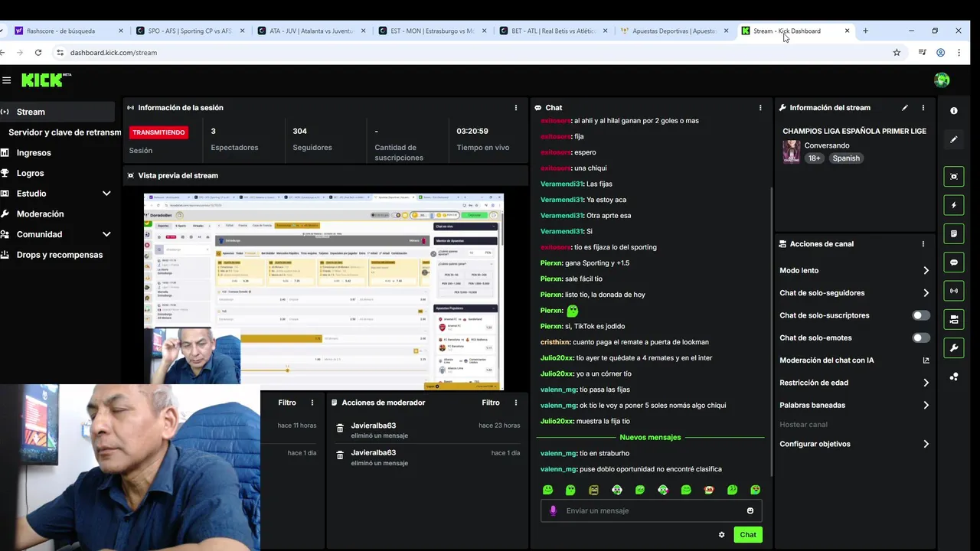Delete icon beside first Javieralba63 action
Viewport: 980px width, 551px height.
[x=340, y=429]
